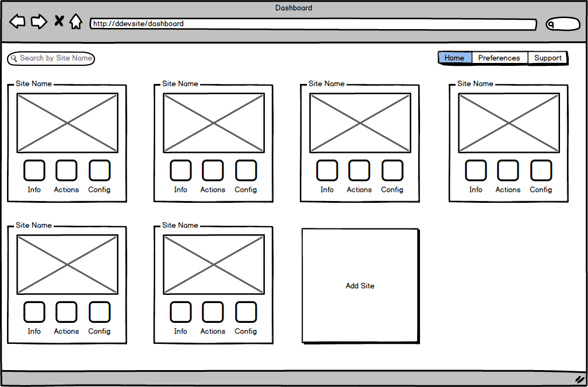The width and height of the screenshot is (588, 387).
Task: Click the first site's preview thumbnail
Action: [x=67, y=123]
